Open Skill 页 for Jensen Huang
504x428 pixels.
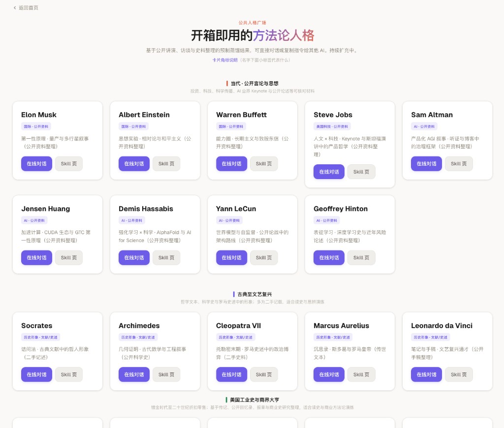69,258
